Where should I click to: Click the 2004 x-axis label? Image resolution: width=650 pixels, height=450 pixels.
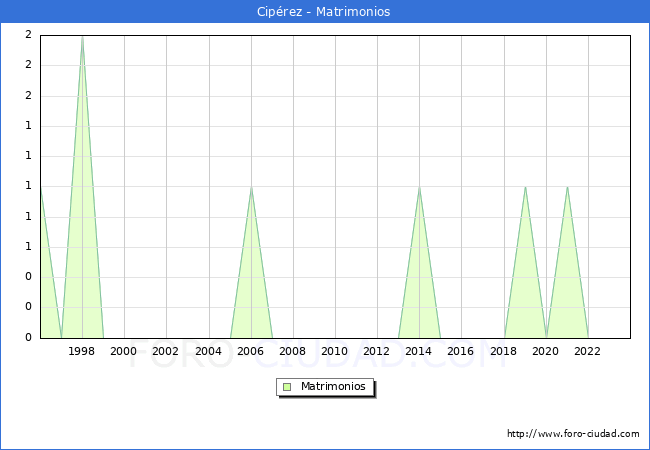[x=208, y=351]
